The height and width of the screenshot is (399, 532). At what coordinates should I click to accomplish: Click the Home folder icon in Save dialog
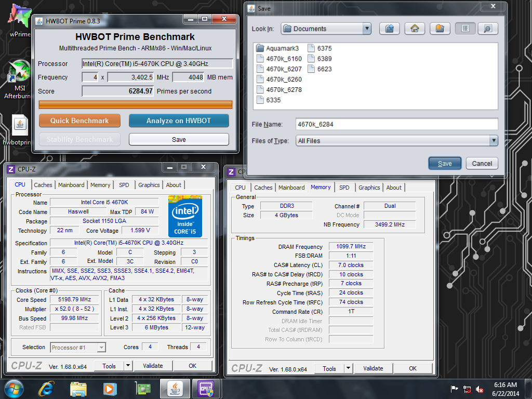tap(415, 29)
